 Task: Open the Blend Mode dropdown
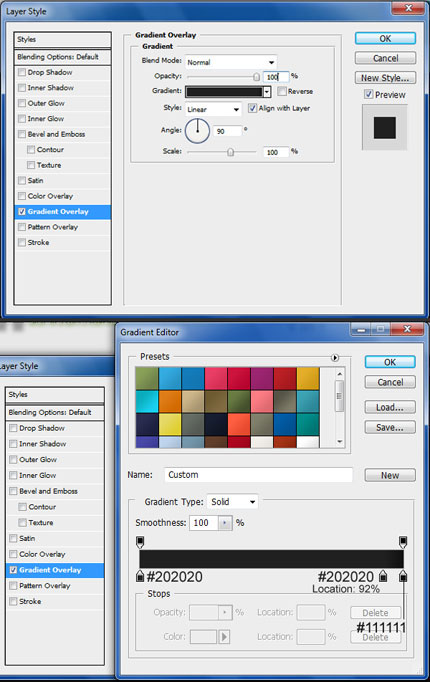tap(231, 62)
